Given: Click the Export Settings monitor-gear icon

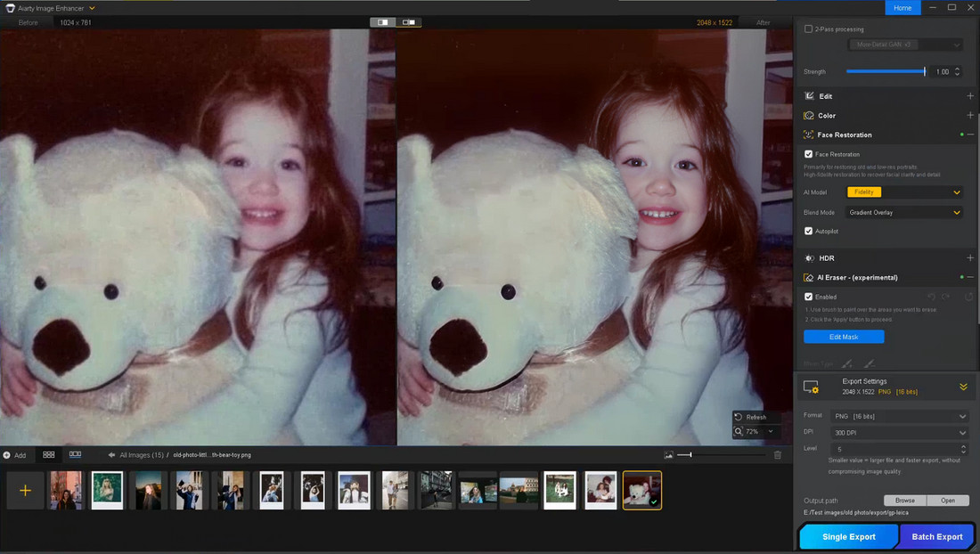Looking at the screenshot, I should (x=812, y=387).
